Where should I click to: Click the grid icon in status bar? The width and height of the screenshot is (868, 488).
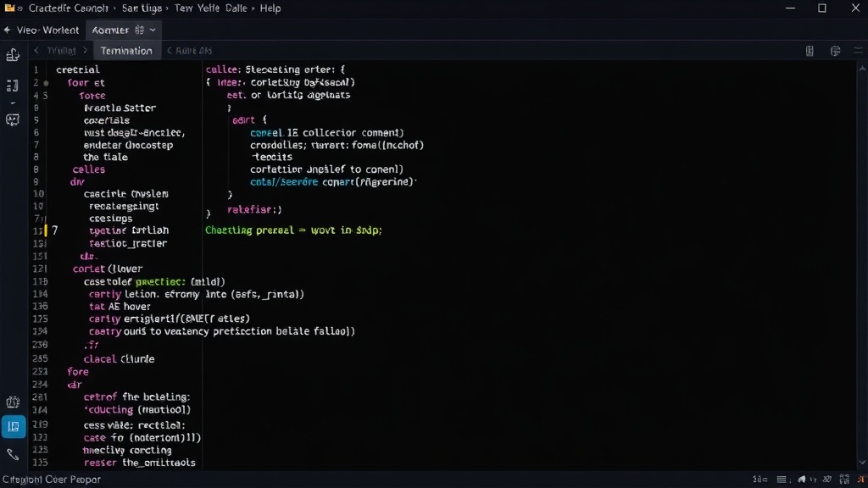[x=844, y=480]
